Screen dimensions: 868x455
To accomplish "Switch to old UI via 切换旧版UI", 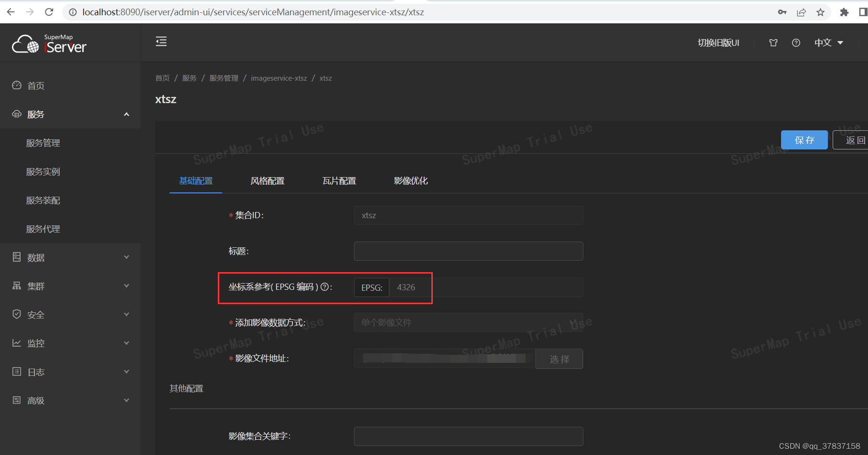I will click(x=718, y=43).
